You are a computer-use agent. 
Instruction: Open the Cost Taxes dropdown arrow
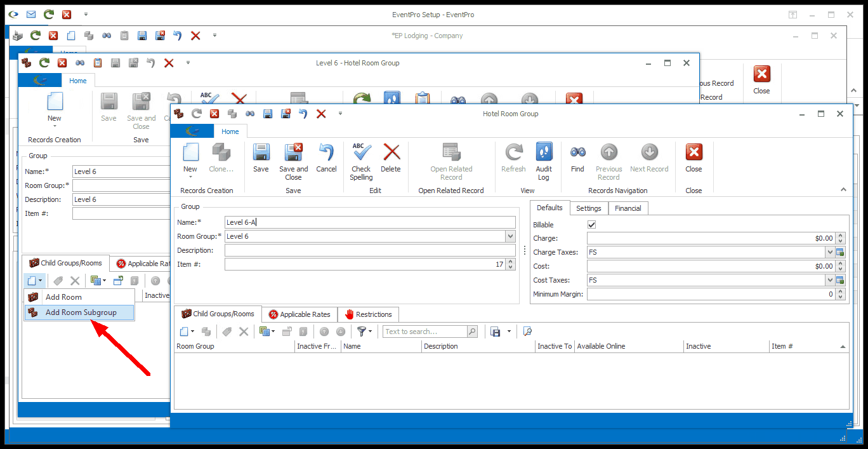[x=830, y=280]
